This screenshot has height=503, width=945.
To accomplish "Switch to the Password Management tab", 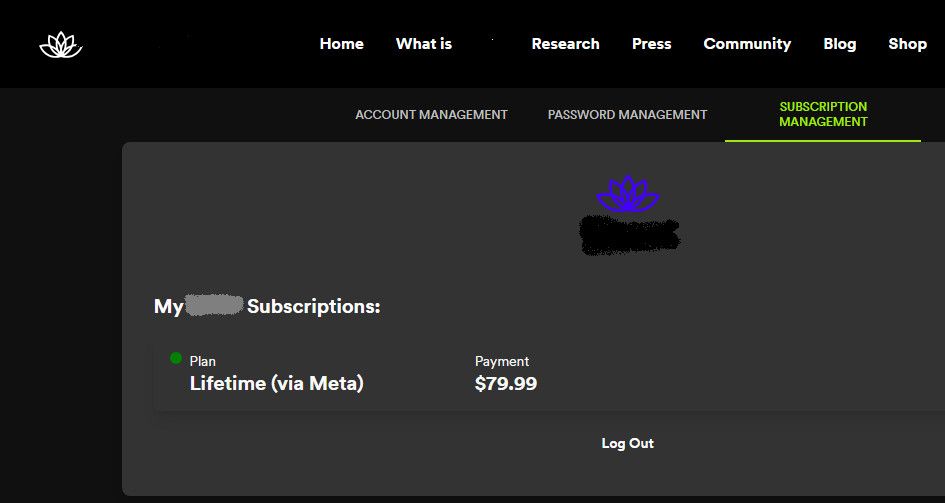I will (627, 115).
